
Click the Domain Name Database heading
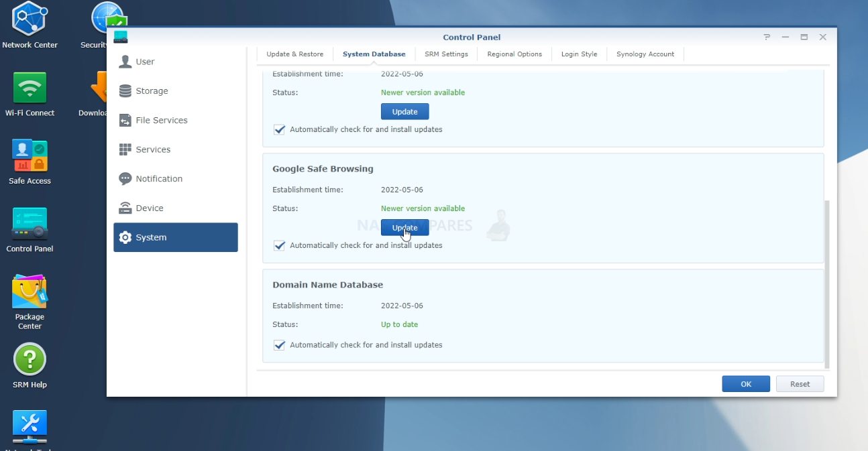coord(328,285)
